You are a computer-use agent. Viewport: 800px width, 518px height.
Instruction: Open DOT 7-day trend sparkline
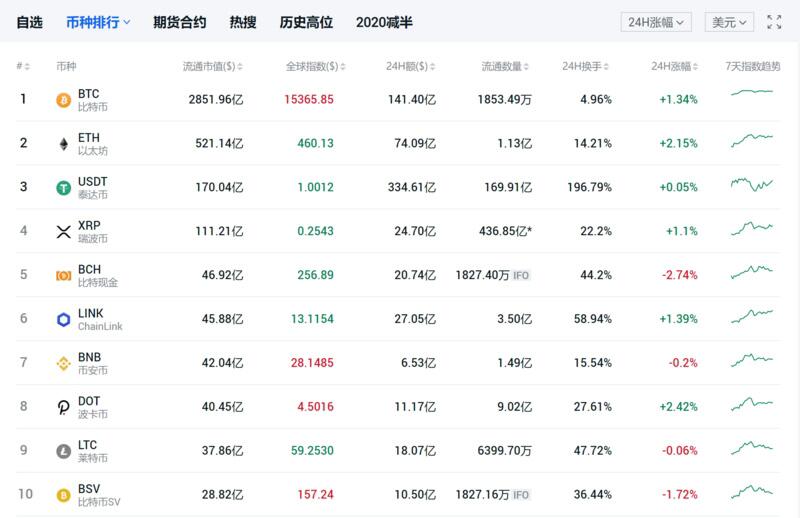pyautogui.click(x=752, y=404)
